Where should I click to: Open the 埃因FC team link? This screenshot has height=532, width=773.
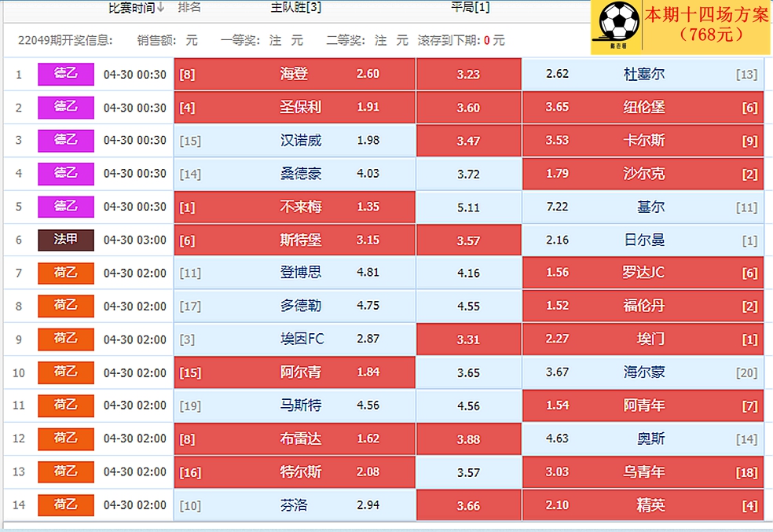pyautogui.click(x=302, y=339)
